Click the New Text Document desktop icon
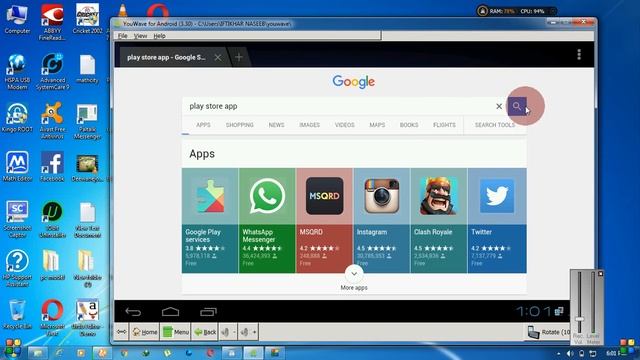Image resolution: width=640 pixels, height=360 pixels. 87,220
